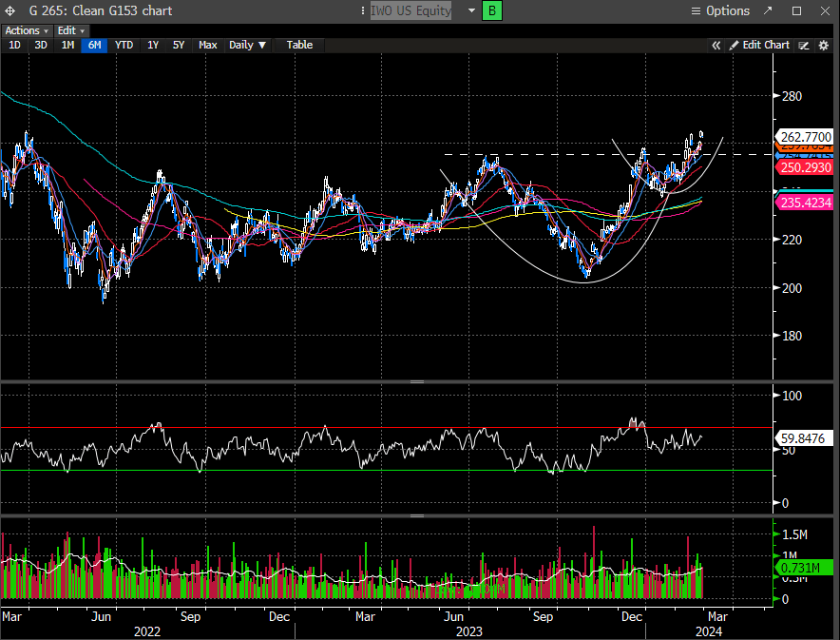
Task: Expand the Daily periodicity dropdown
Action: (x=248, y=45)
